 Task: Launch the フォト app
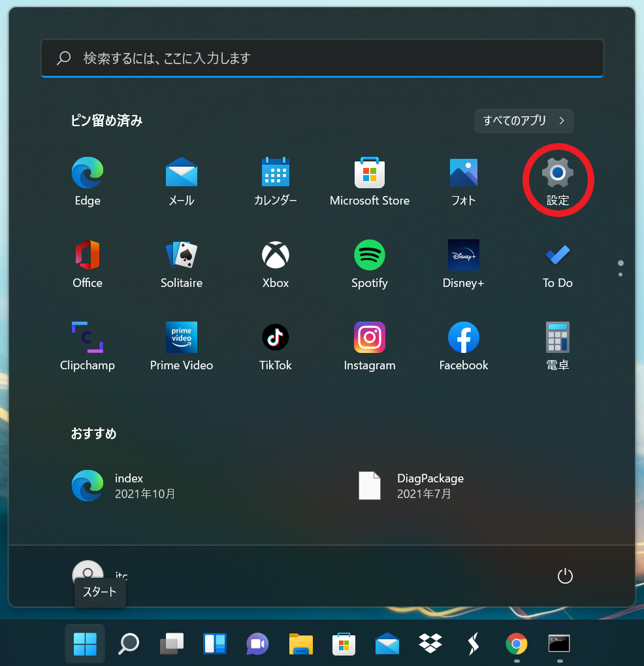(x=464, y=181)
